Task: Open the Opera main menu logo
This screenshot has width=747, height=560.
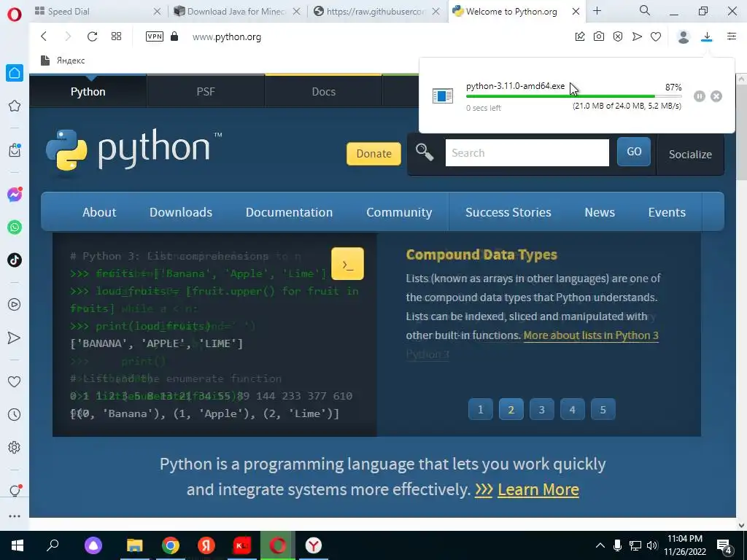Action: pos(15,15)
